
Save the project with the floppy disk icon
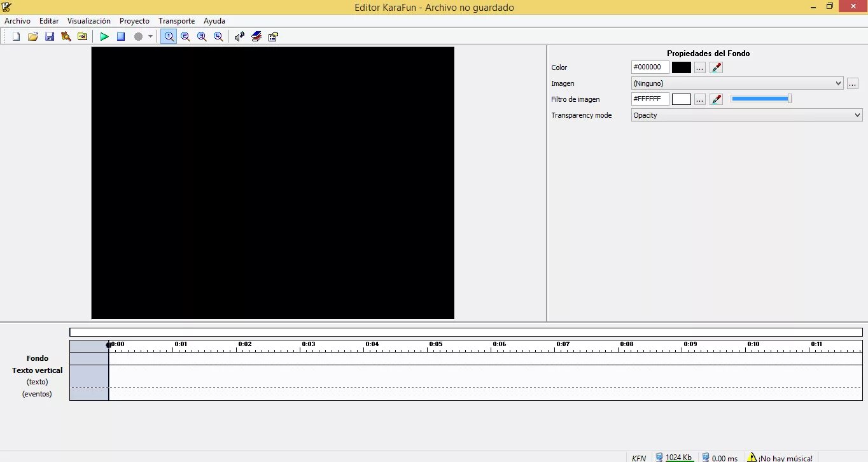[50, 37]
